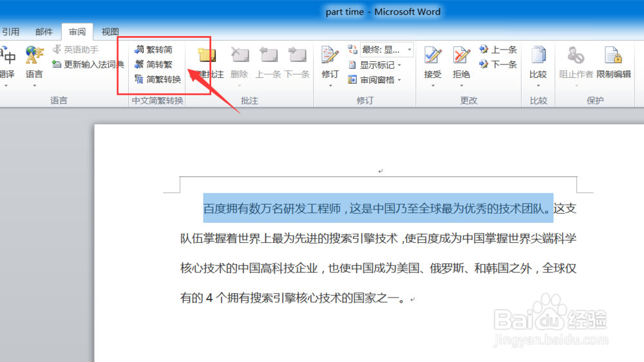Click the 接受 (Accept) checkmark icon
Image resolution: width=644 pixels, height=362 pixels.
point(433,55)
